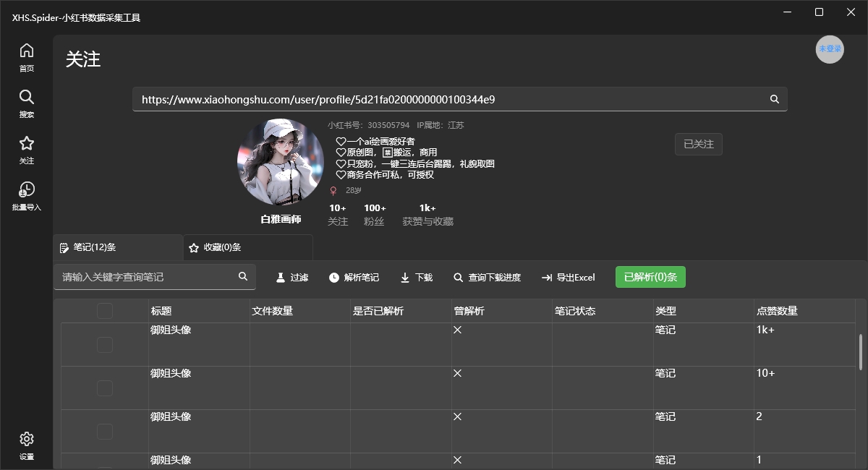Click the 文件数量 column header
This screenshot has height=470, width=868.
pyautogui.click(x=300, y=311)
